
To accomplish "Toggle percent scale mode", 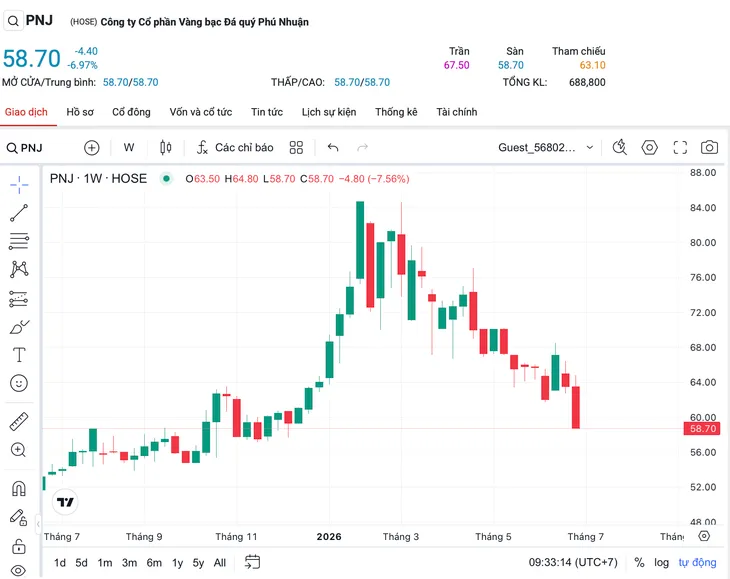I will (639, 563).
